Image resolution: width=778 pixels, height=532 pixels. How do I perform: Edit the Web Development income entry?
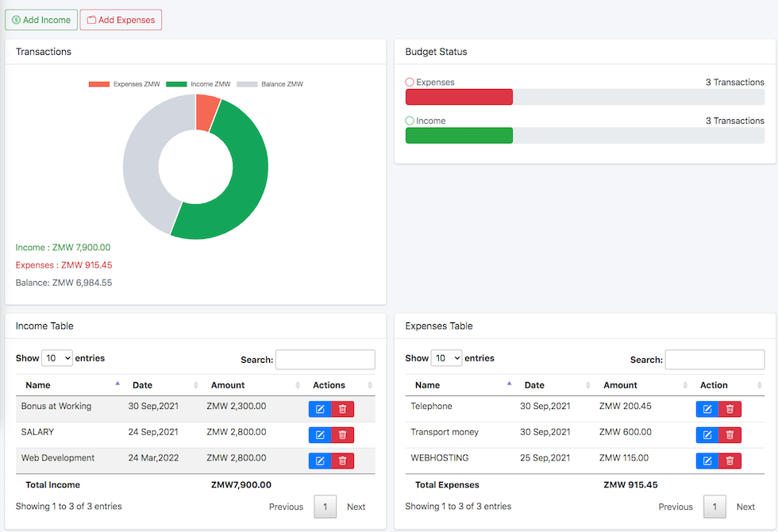pyautogui.click(x=320, y=461)
